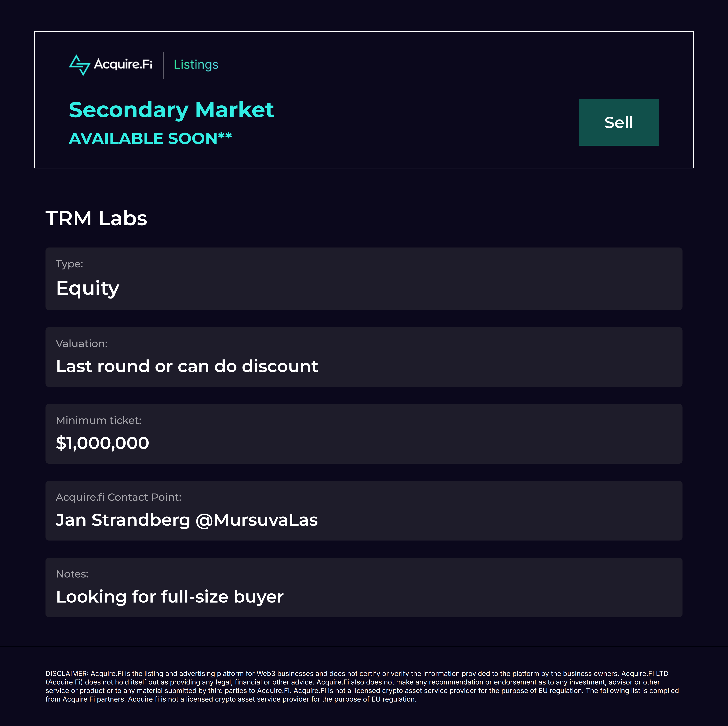The image size is (728, 726).
Task: Click the Equity value text
Action: click(87, 288)
